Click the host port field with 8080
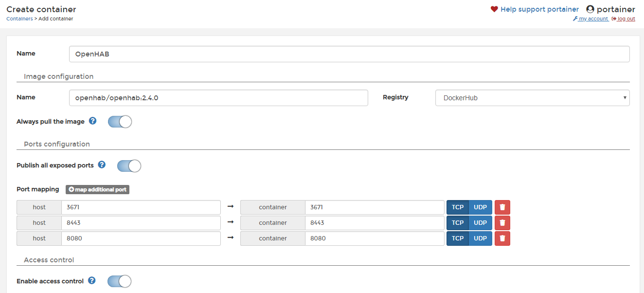 (141, 238)
